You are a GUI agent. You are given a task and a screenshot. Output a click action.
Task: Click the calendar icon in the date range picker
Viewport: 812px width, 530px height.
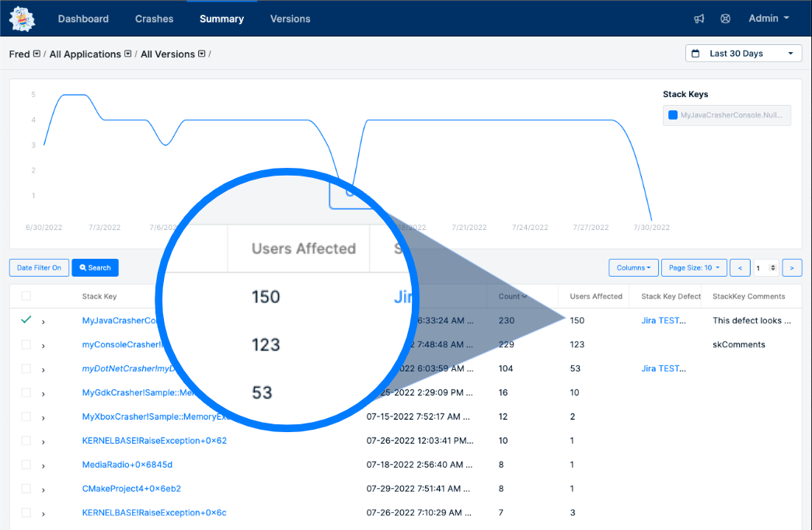click(x=695, y=52)
